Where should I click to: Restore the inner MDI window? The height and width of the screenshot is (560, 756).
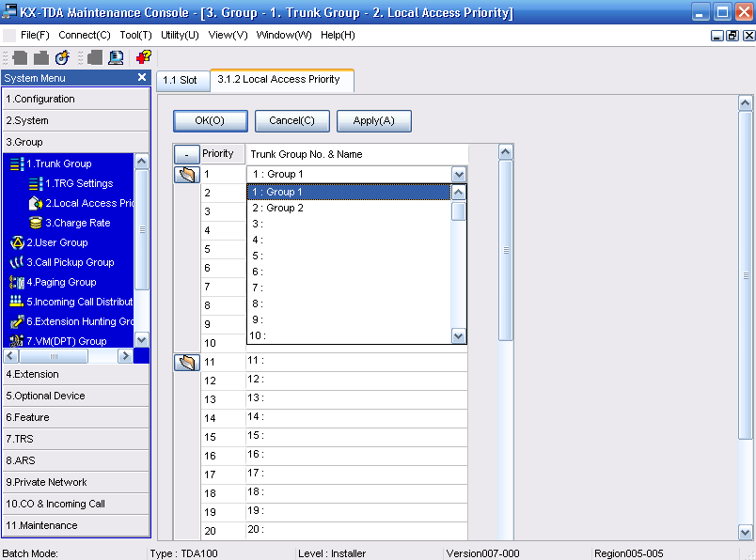[732, 36]
